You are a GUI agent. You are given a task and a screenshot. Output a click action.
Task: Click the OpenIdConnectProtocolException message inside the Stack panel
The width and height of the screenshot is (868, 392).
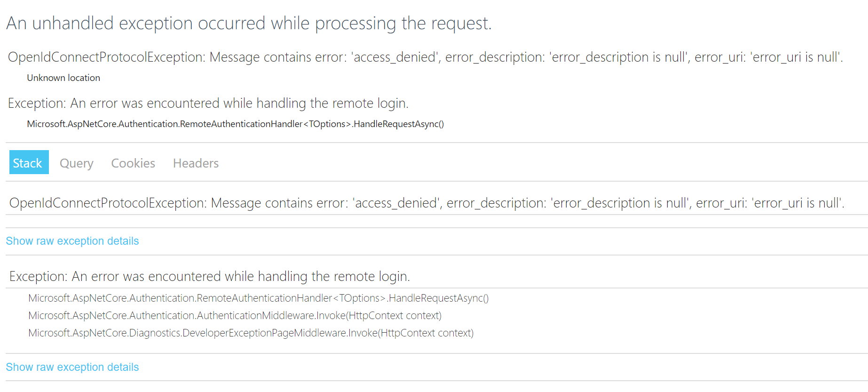pyautogui.click(x=426, y=203)
